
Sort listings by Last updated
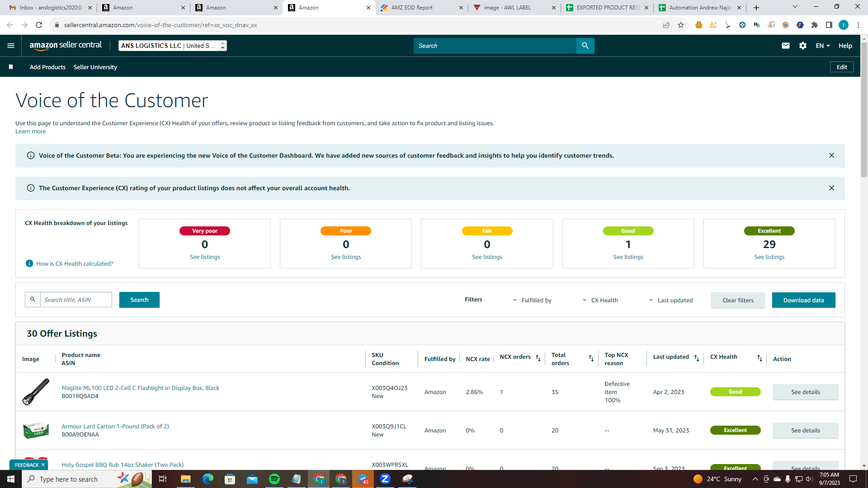pos(697,358)
